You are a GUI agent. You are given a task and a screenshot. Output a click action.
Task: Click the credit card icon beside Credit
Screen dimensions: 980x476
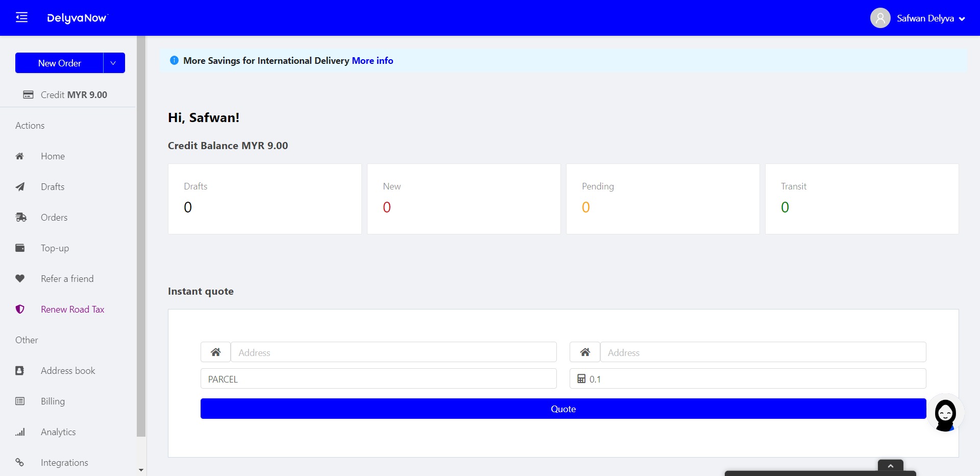29,94
